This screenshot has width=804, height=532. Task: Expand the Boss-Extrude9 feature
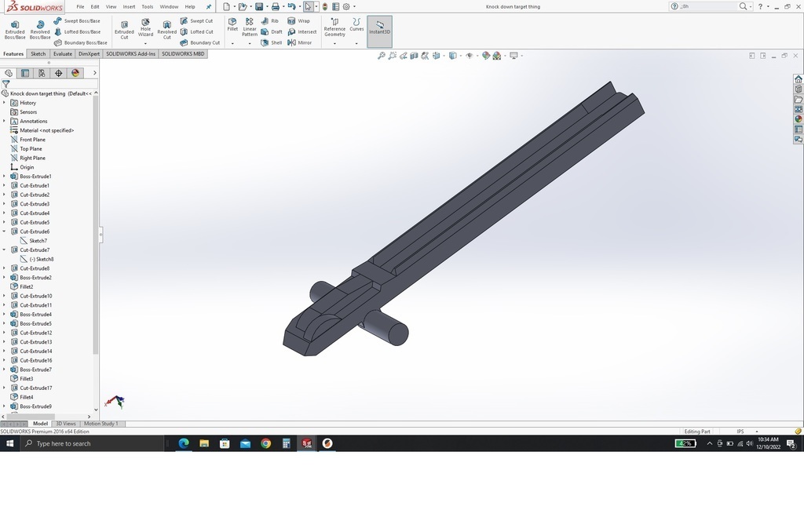tap(5, 406)
